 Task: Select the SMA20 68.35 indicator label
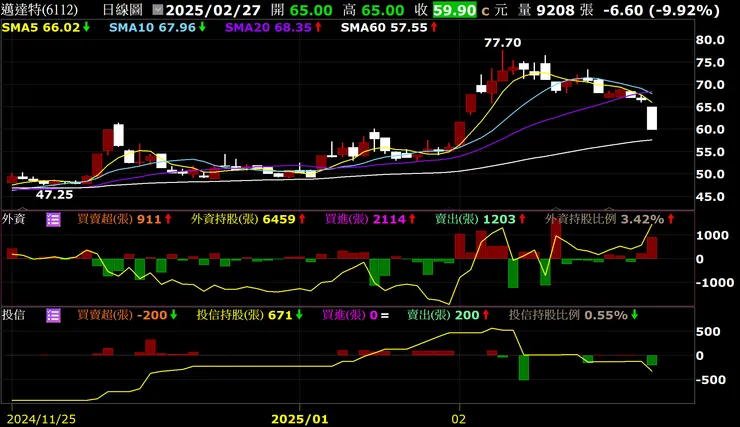point(268,27)
